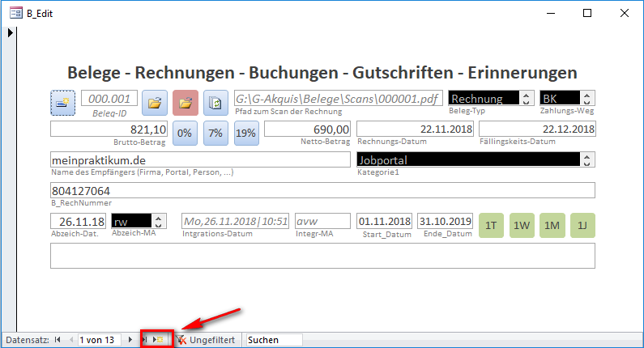Click the document refresh icon button
Screen dimensions: 644x348
point(215,103)
